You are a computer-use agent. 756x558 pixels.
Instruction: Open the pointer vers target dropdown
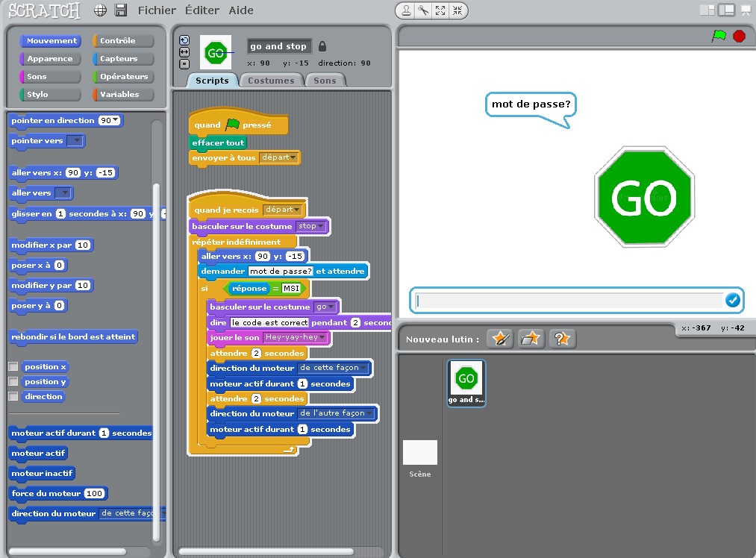pos(75,141)
